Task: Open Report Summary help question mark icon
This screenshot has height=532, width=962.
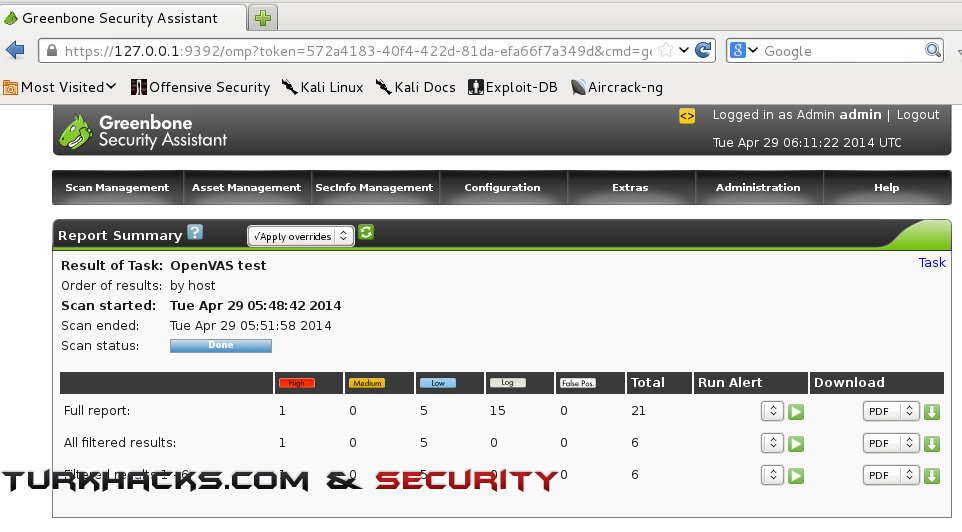Action: point(195,233)
